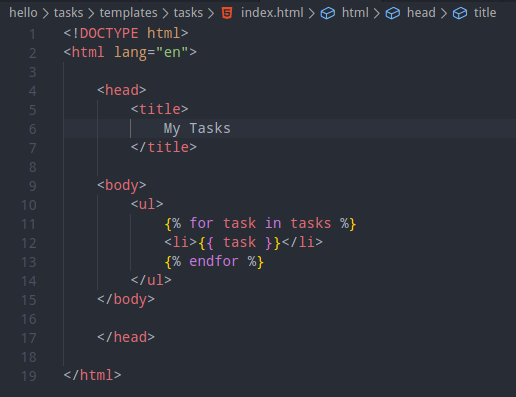Click the {{ task }} template variable
Image resolution: width=516 pixels, height=397 pixels.
point(239,242)
